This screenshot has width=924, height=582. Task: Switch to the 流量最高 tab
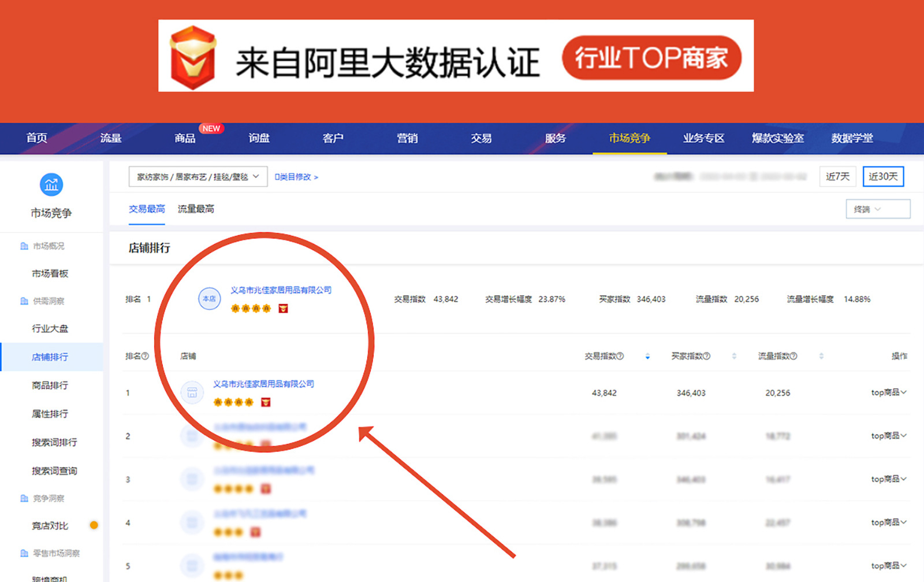click(x=196, y=209)
